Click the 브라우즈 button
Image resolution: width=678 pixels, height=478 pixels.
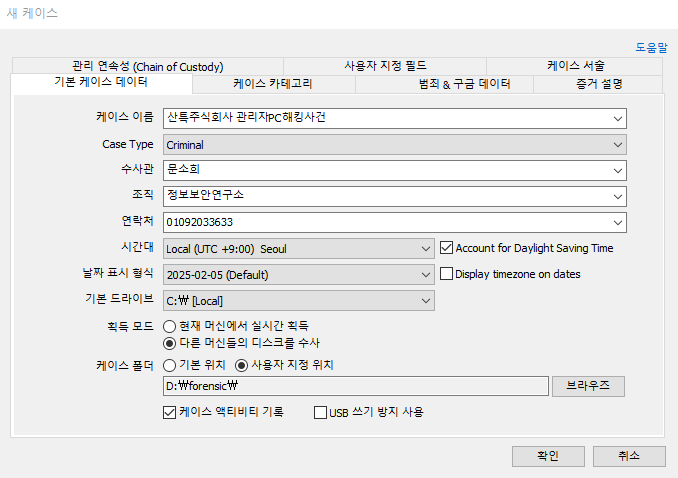[588, 386]
